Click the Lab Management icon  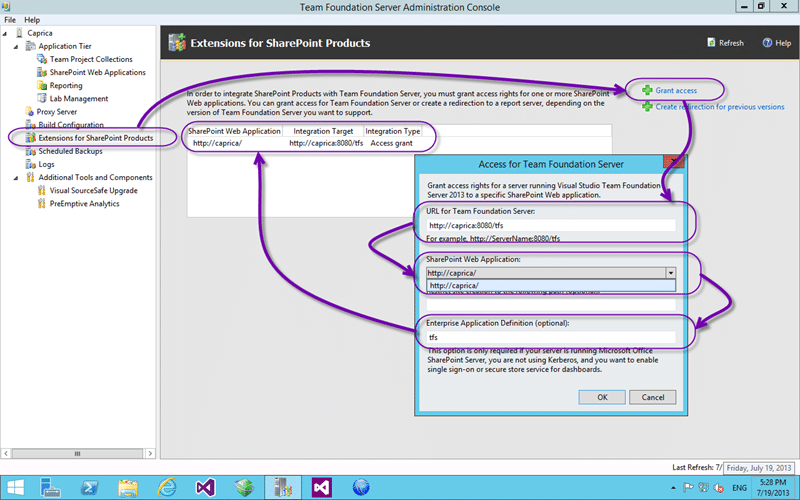42,98
